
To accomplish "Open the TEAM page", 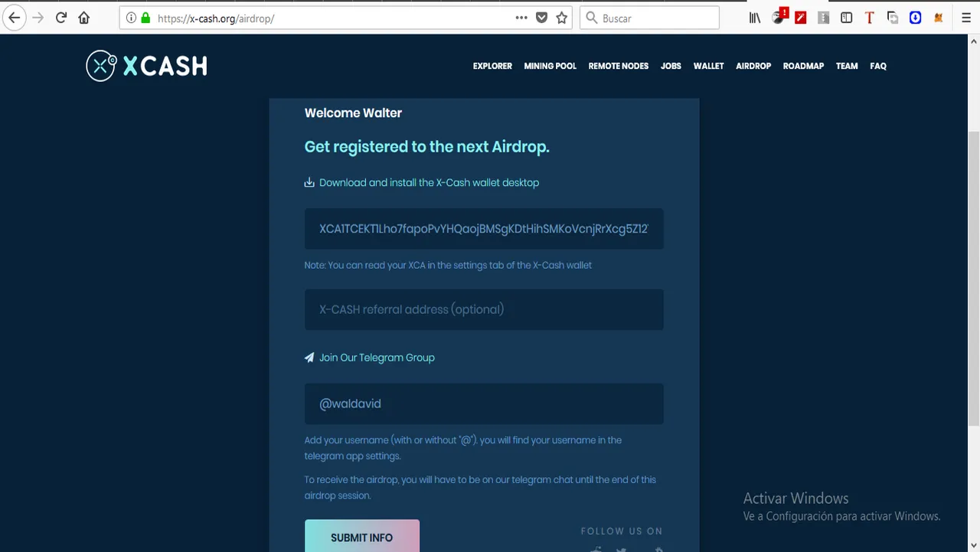I will (847, 66).
